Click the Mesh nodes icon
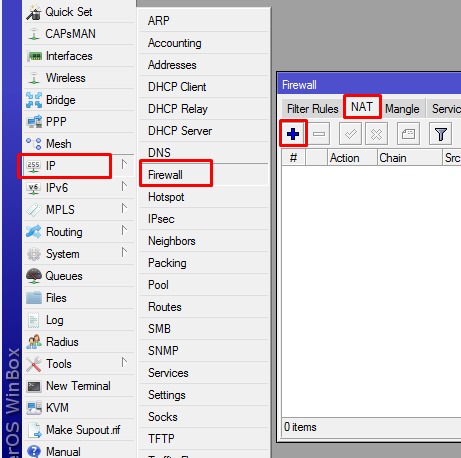Image resolution: width=461 pixels, height=458 pixels. click(34, 144)
